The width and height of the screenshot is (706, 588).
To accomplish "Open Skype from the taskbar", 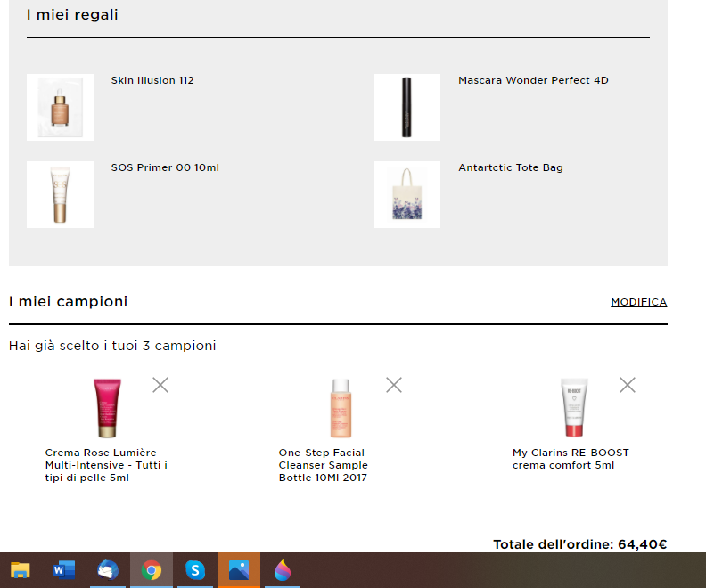I will pos(195,570).
